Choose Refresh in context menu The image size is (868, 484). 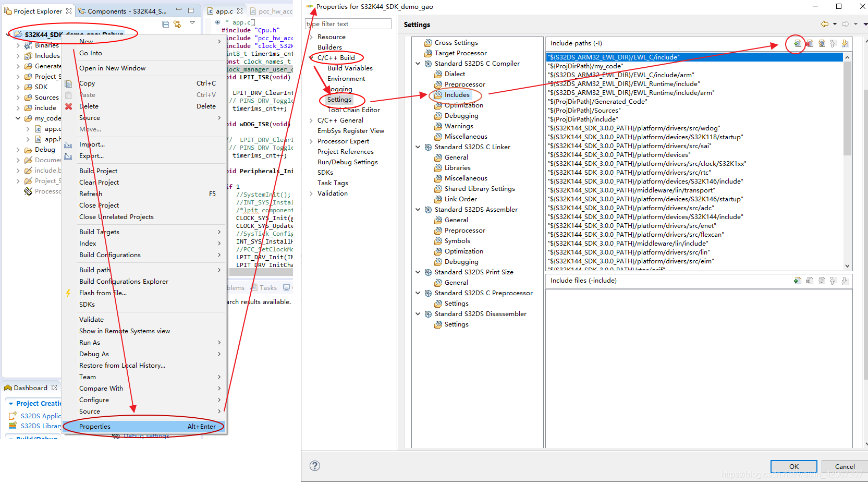pyautogui.click(x=144, y=194)
